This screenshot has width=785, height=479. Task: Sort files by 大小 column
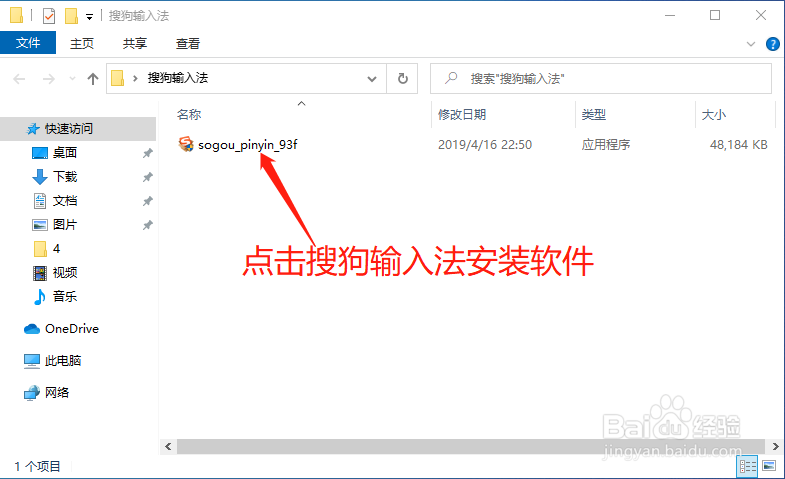click(x=714, y=115)
